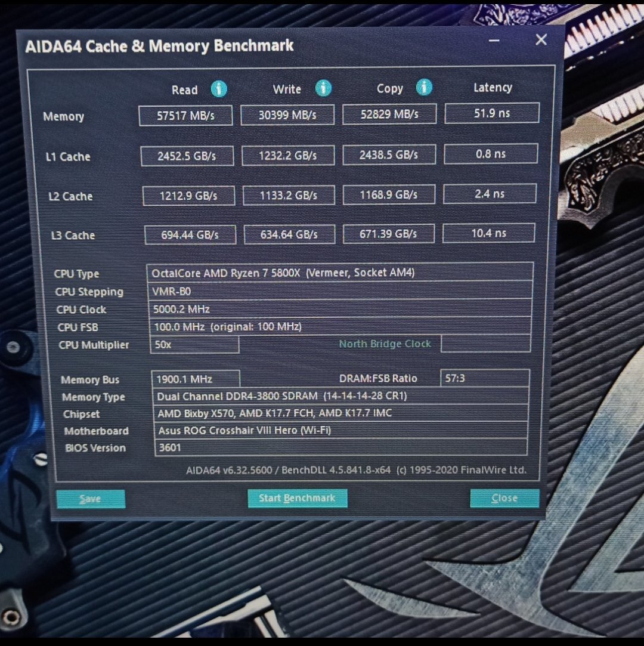Click the Chipset label
This screenshot has height=646, width=644.
pyautogui.click(x=82, y=414)
